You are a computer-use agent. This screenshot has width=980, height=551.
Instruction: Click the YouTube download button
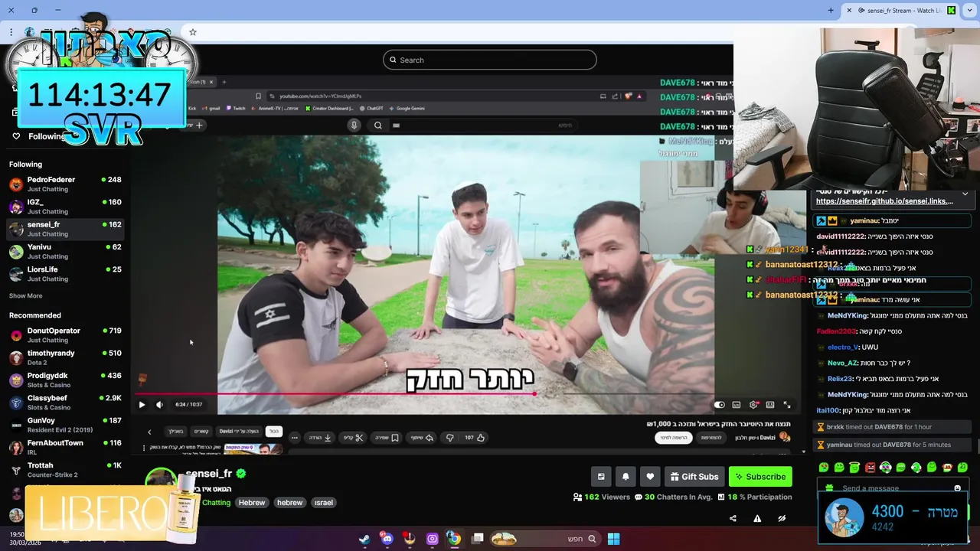320,438
